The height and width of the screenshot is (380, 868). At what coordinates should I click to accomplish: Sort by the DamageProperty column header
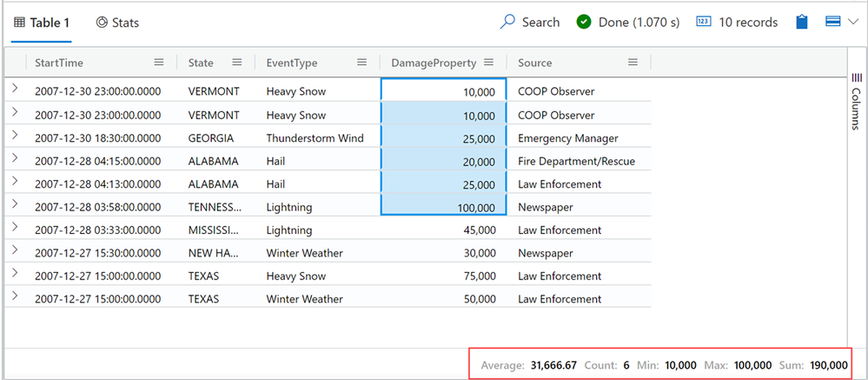434,63
